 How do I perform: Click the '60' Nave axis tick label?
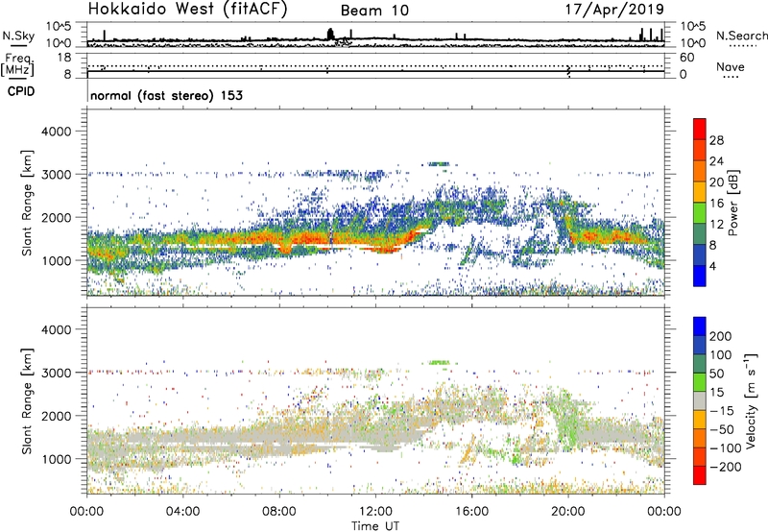tap(686, 58)
